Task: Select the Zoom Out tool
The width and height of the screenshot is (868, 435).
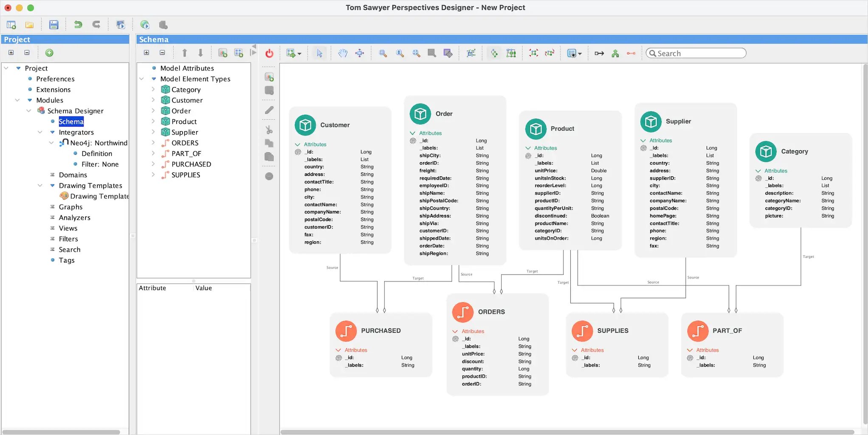Action: coord(399,53)
